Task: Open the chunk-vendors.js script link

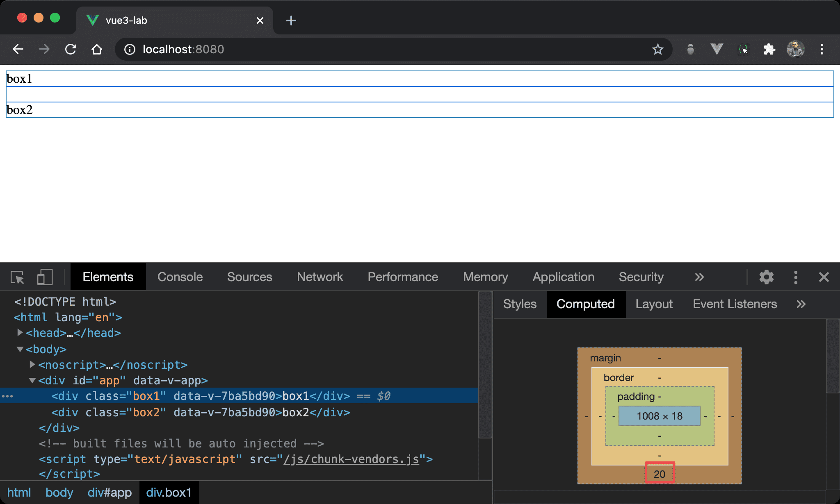Action: pos(352,459)
